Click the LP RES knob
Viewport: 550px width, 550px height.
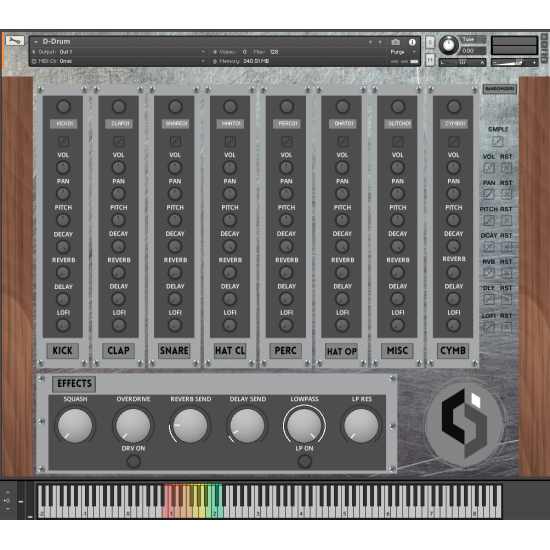[361, 425]
